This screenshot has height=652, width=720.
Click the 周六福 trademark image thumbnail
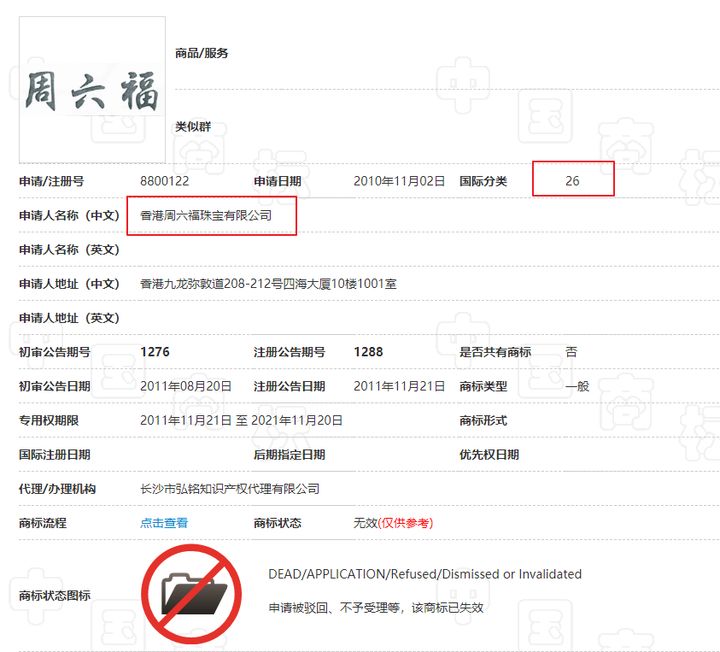(92, 90)
